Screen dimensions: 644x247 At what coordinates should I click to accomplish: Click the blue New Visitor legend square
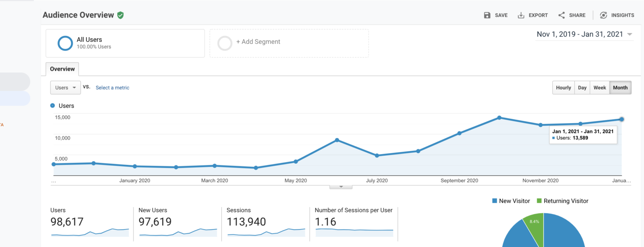click(x=495, y=201)
